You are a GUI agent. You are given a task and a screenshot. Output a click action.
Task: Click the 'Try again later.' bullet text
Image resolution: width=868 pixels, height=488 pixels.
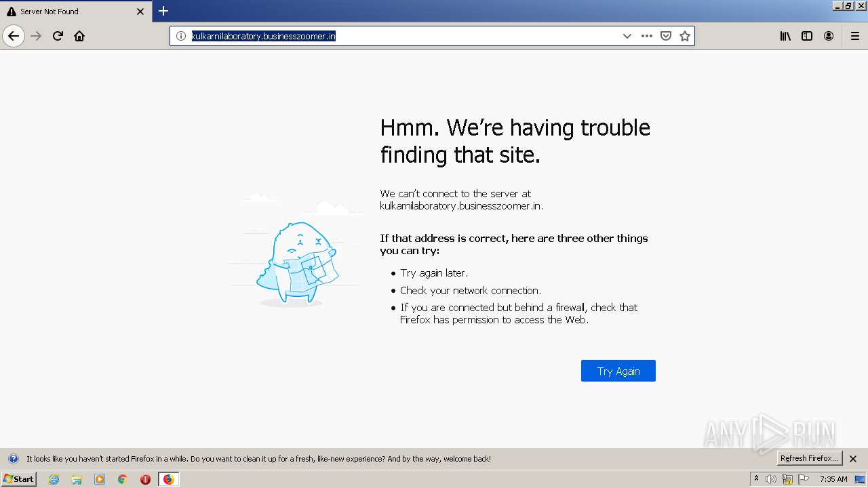pos(434,273)
